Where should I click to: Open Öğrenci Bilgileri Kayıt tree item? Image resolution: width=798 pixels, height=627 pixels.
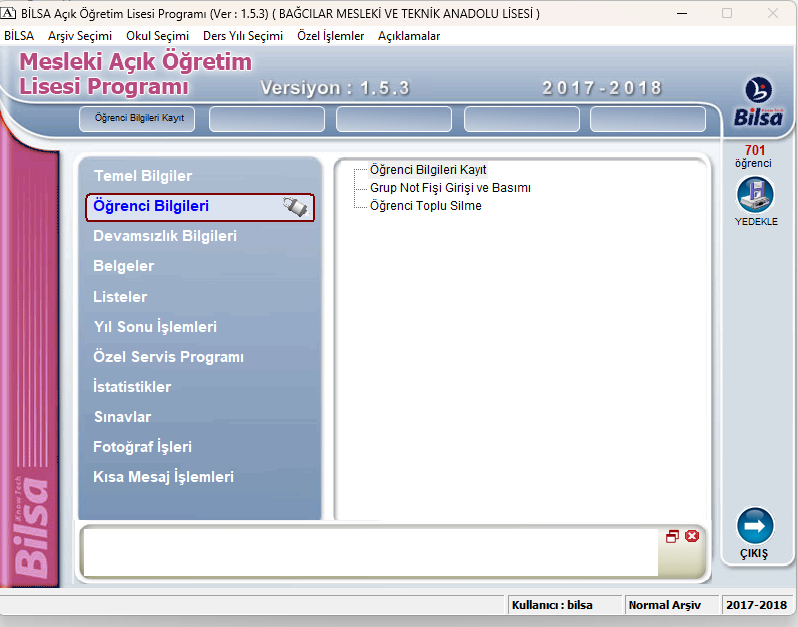(428, 170)
